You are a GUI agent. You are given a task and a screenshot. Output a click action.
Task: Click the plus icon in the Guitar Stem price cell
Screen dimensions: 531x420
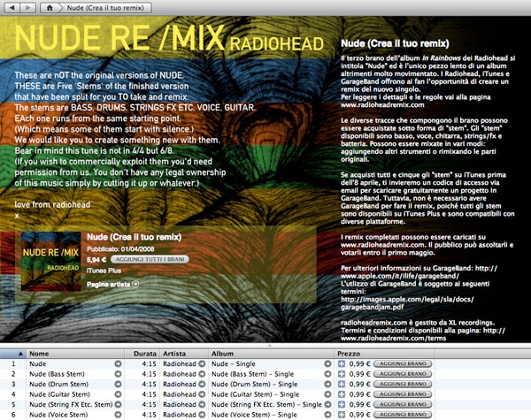pyautogui.click(x=342, y=394)
